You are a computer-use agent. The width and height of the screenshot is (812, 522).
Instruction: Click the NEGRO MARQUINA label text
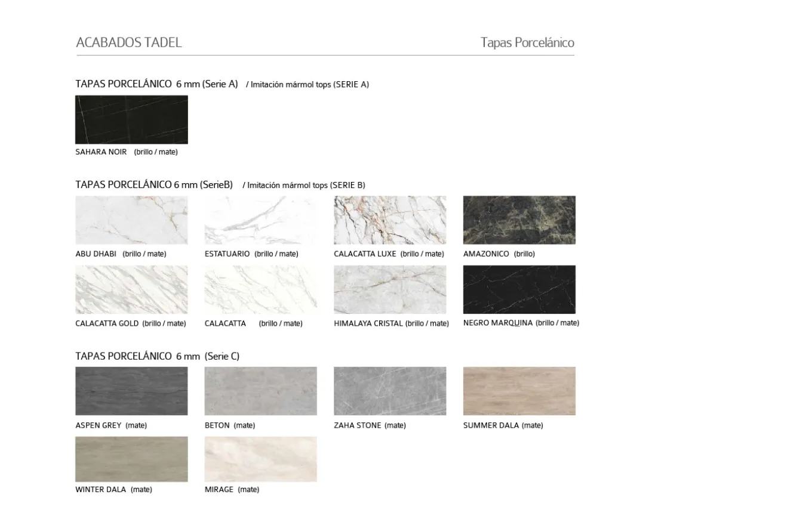click(497, 323)
